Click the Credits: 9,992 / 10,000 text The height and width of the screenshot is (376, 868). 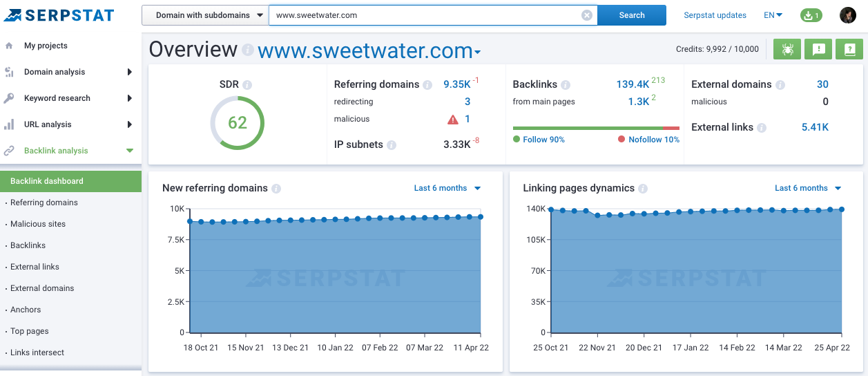click(x=717, y=49)
